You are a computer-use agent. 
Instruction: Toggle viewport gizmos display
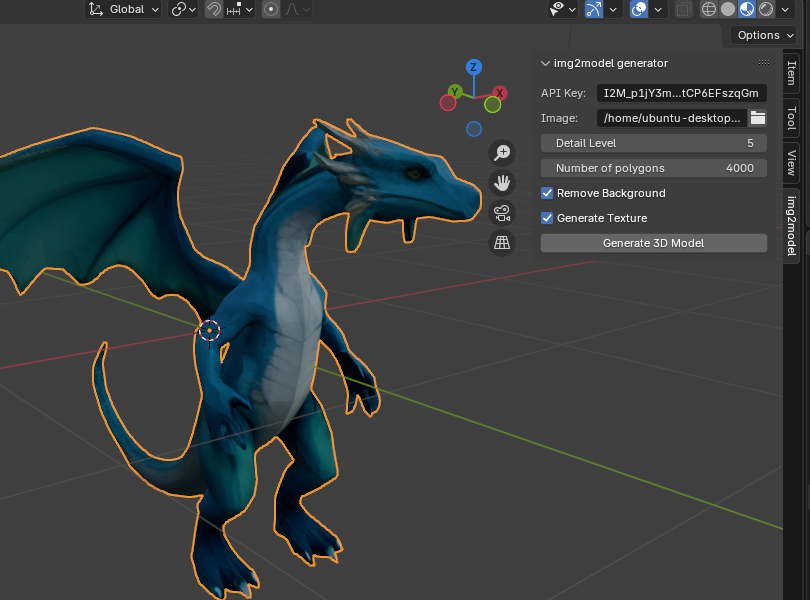(594, 9)
